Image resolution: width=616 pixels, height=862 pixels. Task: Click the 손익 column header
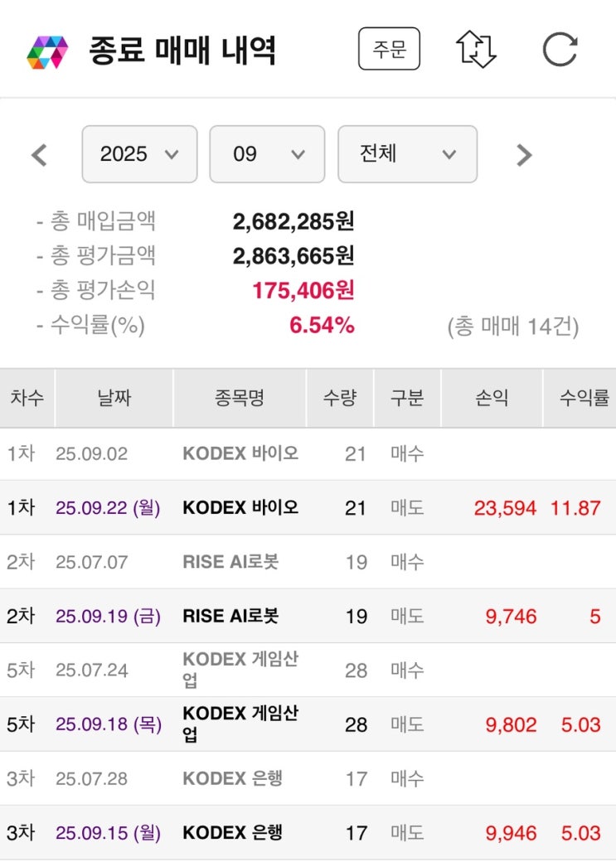pyautogui.click(x=492, y=398)
